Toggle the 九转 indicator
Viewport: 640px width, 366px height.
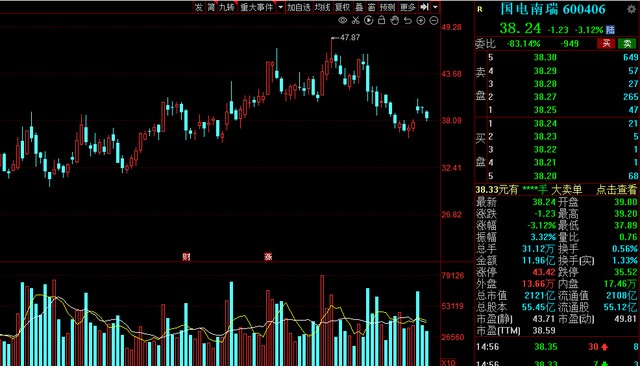[x=227, y=7]
